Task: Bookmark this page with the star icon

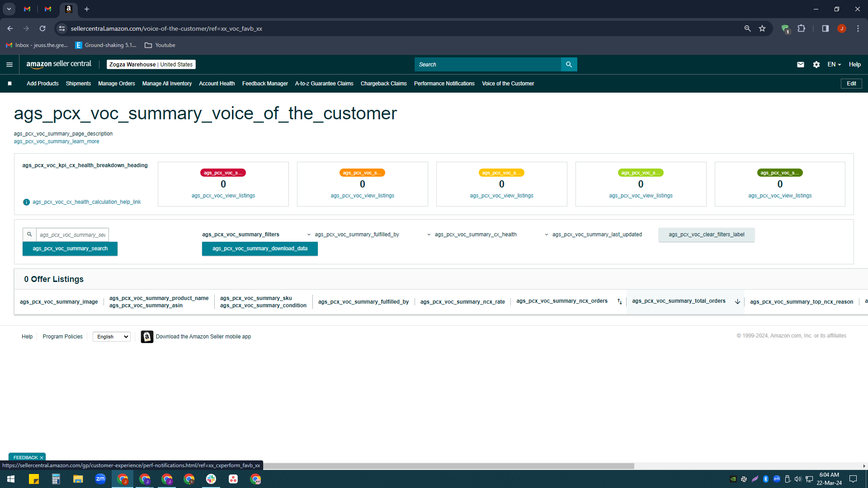Action: 762,28
